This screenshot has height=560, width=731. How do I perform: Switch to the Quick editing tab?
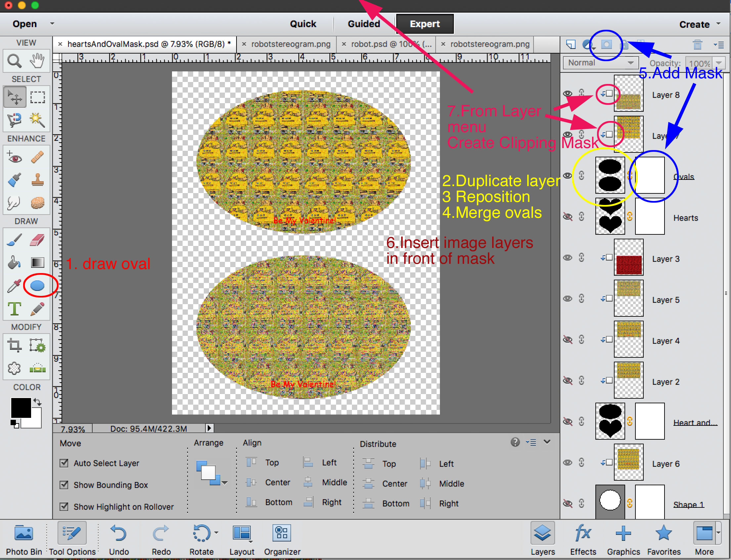[303, 24]
